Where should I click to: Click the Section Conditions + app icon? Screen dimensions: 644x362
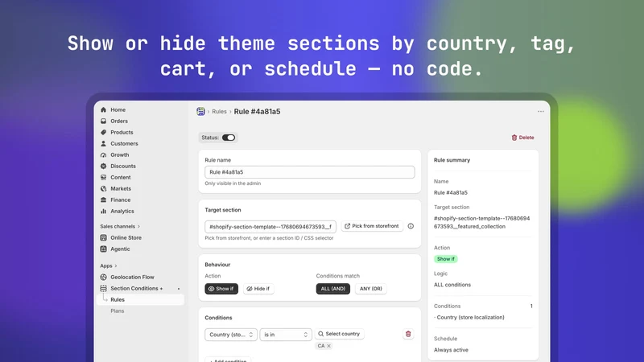[104, 288]
